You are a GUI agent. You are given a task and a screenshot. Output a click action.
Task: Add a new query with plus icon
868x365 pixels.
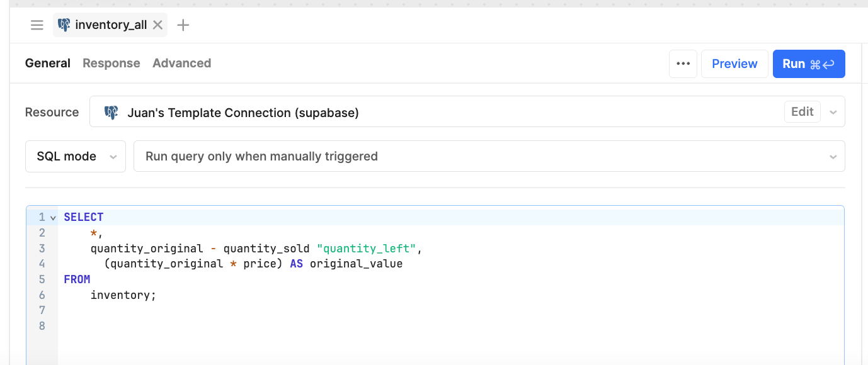(183, 25)
